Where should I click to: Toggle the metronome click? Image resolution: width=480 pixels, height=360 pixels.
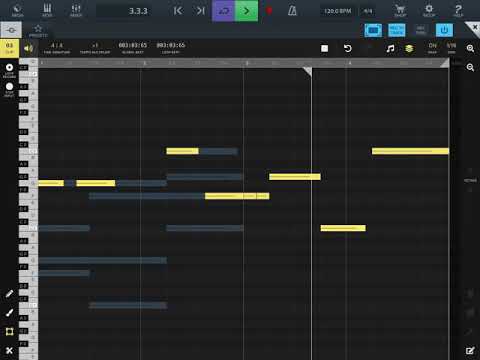pyautogui.click(x=292, y=11)
